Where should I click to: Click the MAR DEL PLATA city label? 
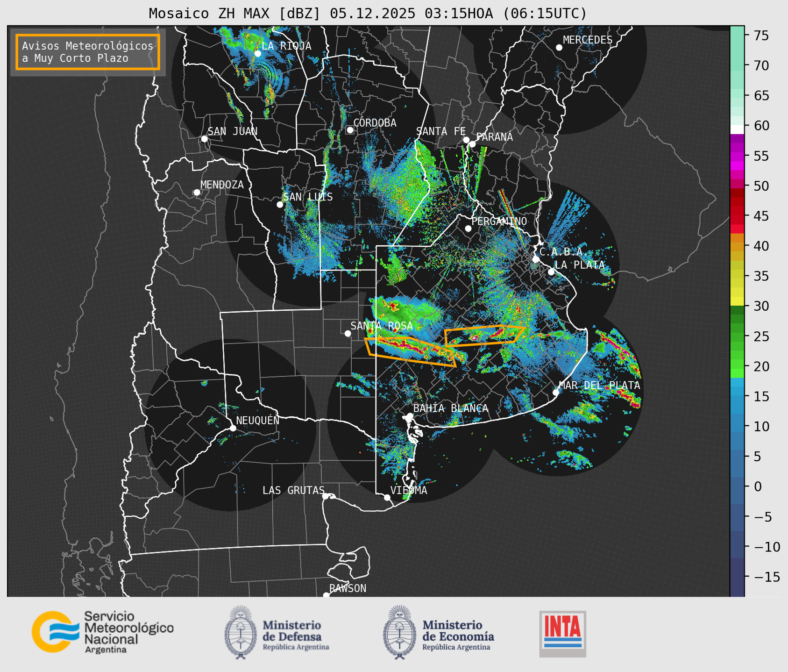(x=599, y=386)
